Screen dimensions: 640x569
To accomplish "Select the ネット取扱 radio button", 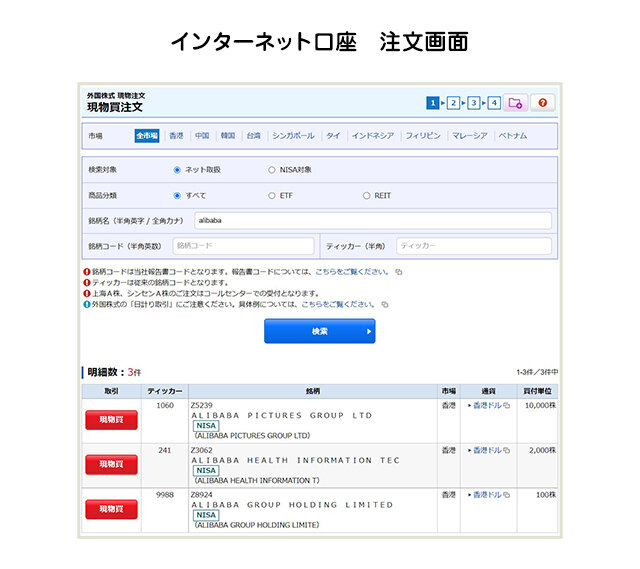I will coord(178,170).
